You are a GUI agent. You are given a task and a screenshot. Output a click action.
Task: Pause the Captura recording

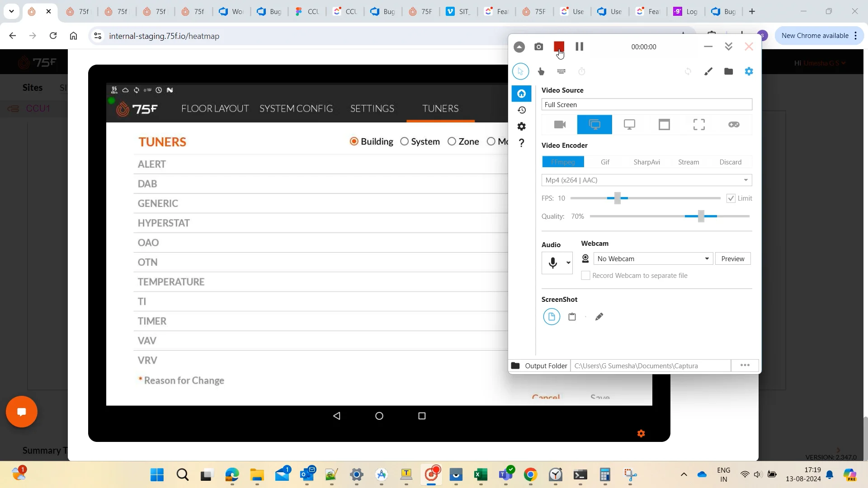(580, 47)
